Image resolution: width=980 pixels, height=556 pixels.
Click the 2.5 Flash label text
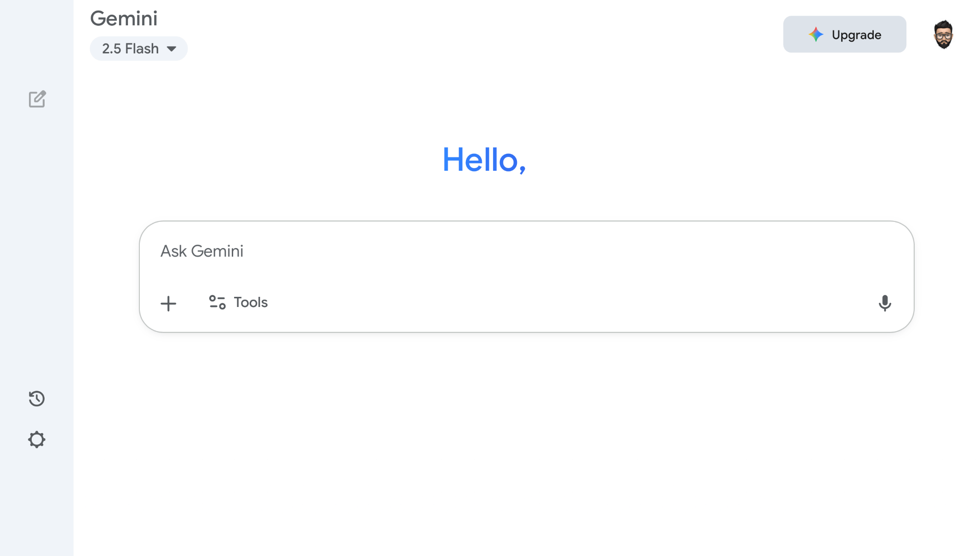tap(130, 49)
